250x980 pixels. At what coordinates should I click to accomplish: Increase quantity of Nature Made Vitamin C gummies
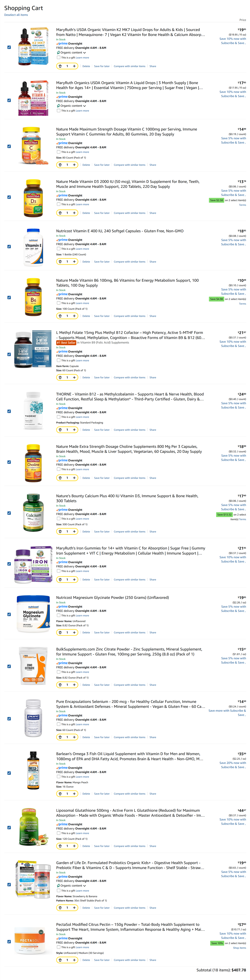(74, 165)
